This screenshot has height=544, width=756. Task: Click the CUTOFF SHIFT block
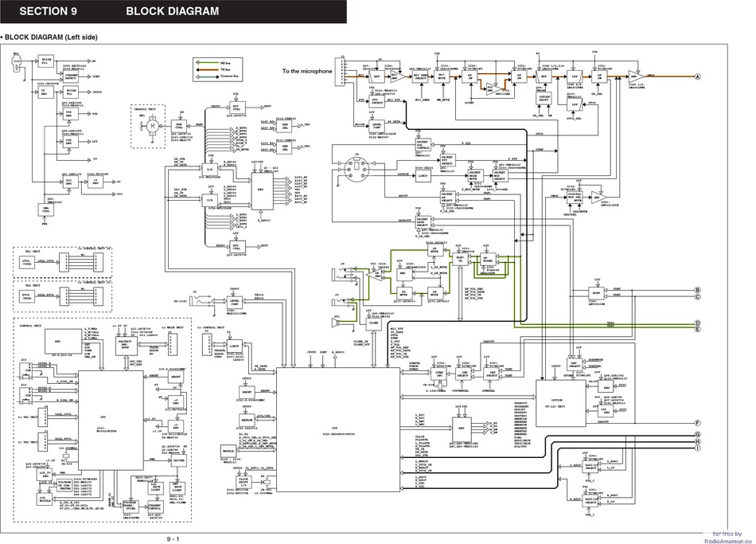pyautogui.click(x=544, y=99)
